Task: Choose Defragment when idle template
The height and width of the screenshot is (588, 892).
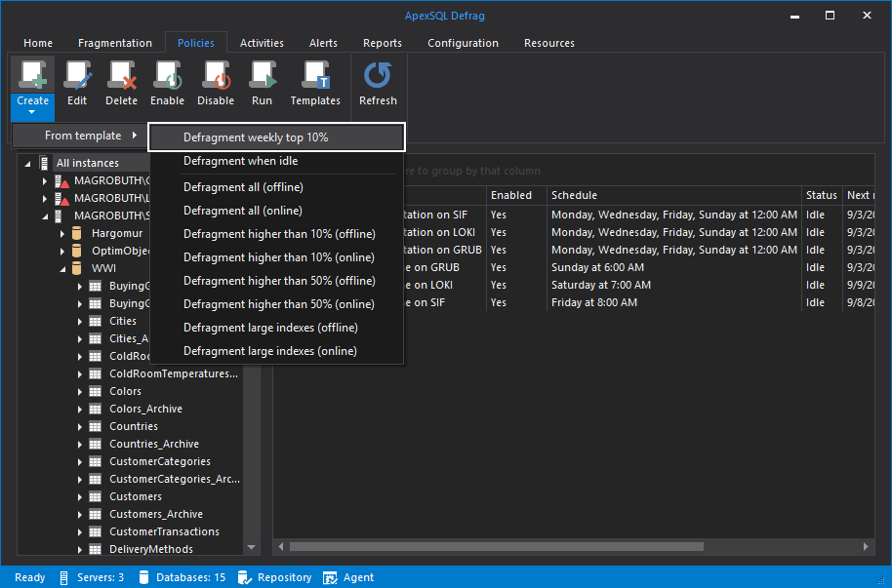Action: point(276,161)
